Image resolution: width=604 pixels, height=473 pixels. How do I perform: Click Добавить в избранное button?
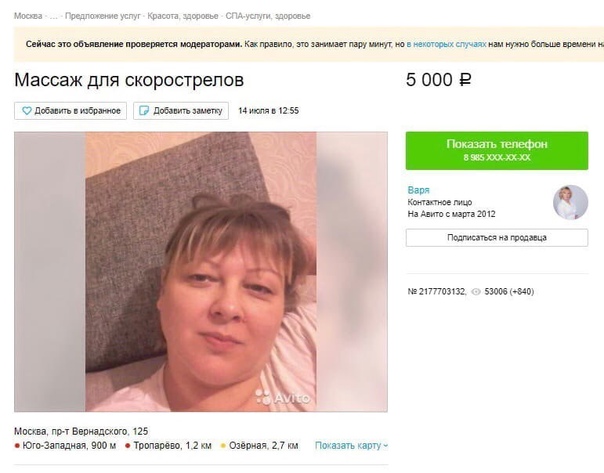(x=70, y=111)
